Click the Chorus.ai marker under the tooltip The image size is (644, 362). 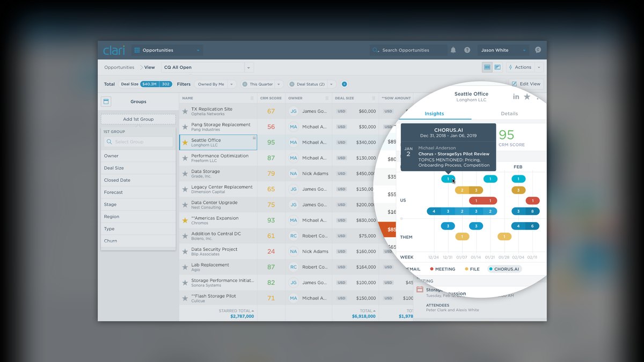[448, 179]
